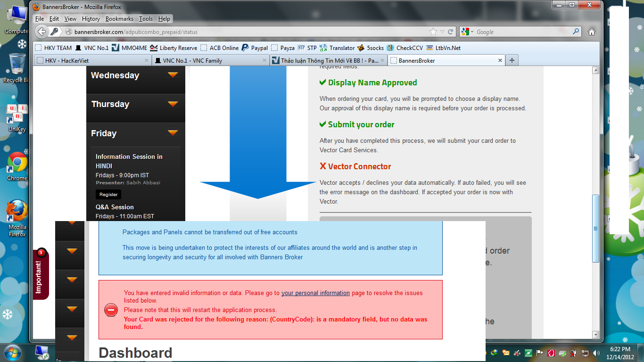Viewport: 644px width, 362px height.
Task: Switch to the Thảo luận Thông Tin tab
Action: coord(329,60)
